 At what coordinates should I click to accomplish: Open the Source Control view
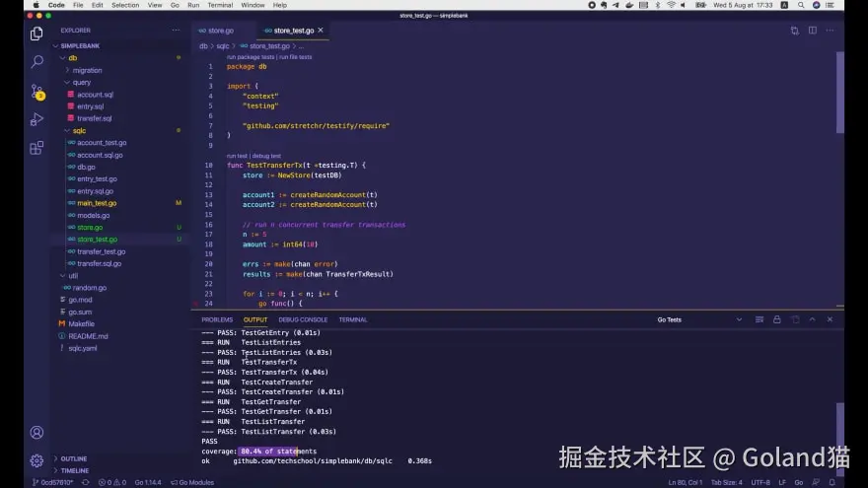[36, 92]
